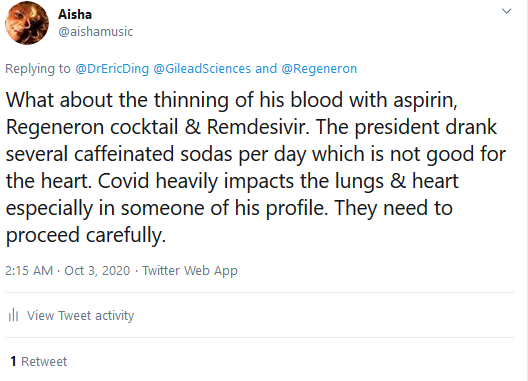Visit the @Regeneron mention
528x381 pixels.
point(319,69)
